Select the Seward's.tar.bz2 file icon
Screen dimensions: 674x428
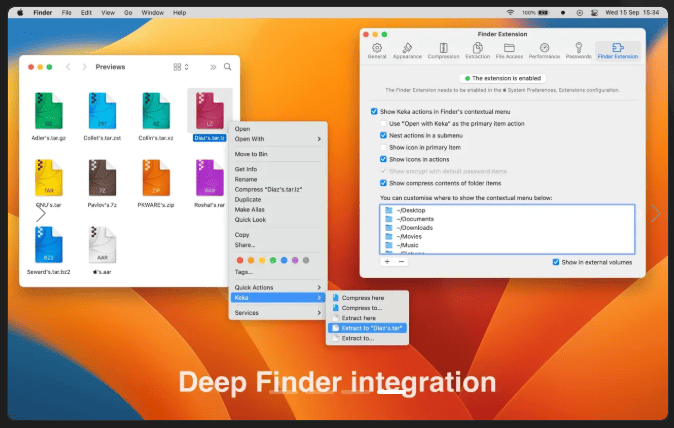[49, 245]
